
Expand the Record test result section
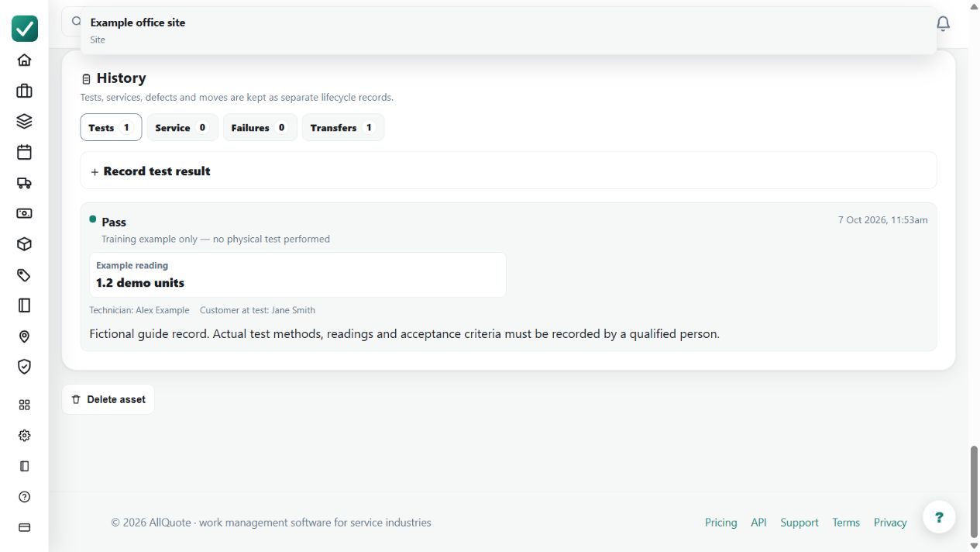(x=508, y=171)
